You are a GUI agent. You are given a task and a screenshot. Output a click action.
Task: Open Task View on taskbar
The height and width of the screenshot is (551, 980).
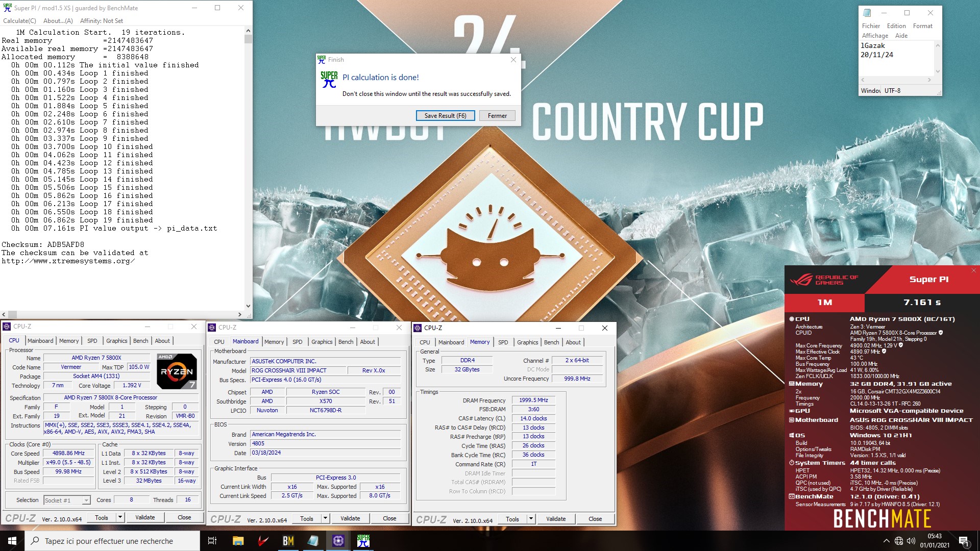pos(212,541)
